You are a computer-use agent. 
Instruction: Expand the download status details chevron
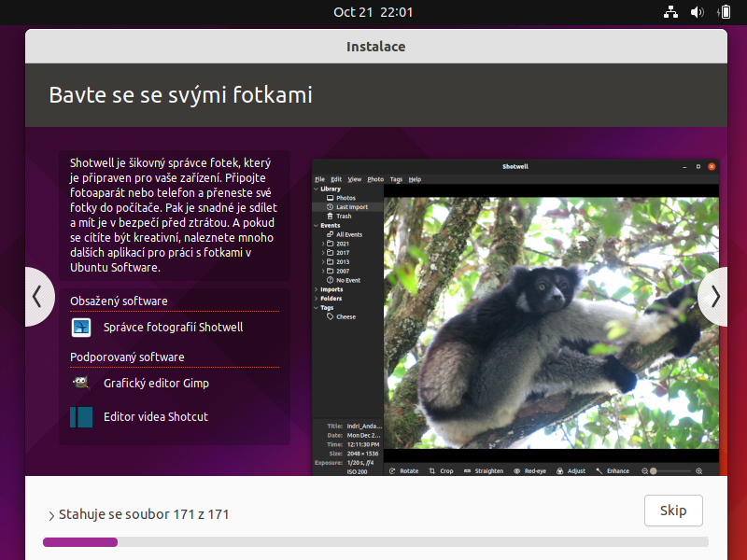[x=51, y=513]
